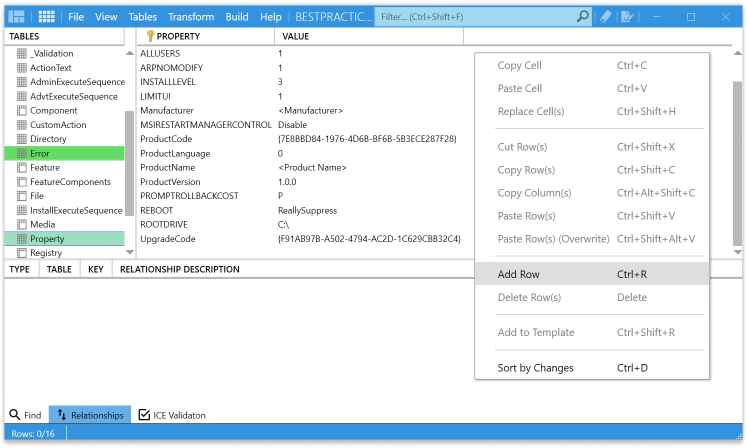Click the _Validation table icon
Screen dimensions: 747x448
click(21, 53)
